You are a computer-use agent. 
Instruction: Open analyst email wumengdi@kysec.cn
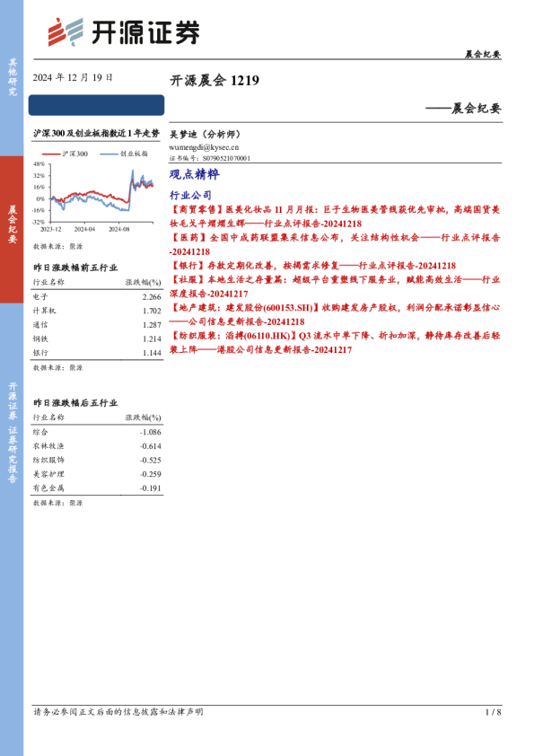[x=204, y=147]
